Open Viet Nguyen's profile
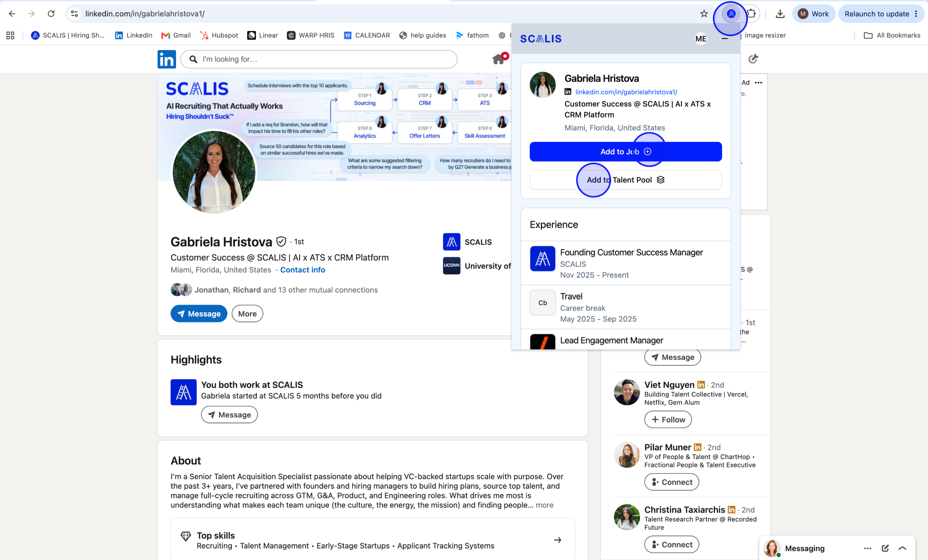928x560 pixels. click(x=669, y=385)
